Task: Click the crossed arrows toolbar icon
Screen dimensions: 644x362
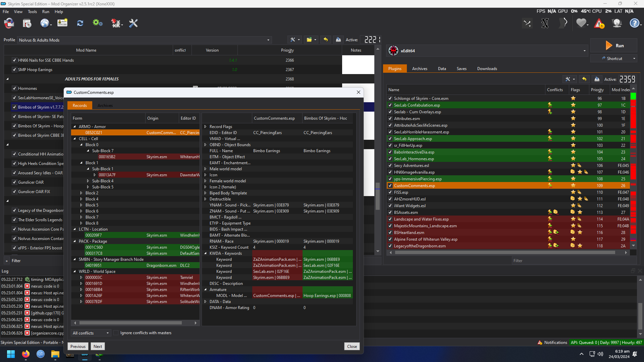Action: tap(527, 23)
